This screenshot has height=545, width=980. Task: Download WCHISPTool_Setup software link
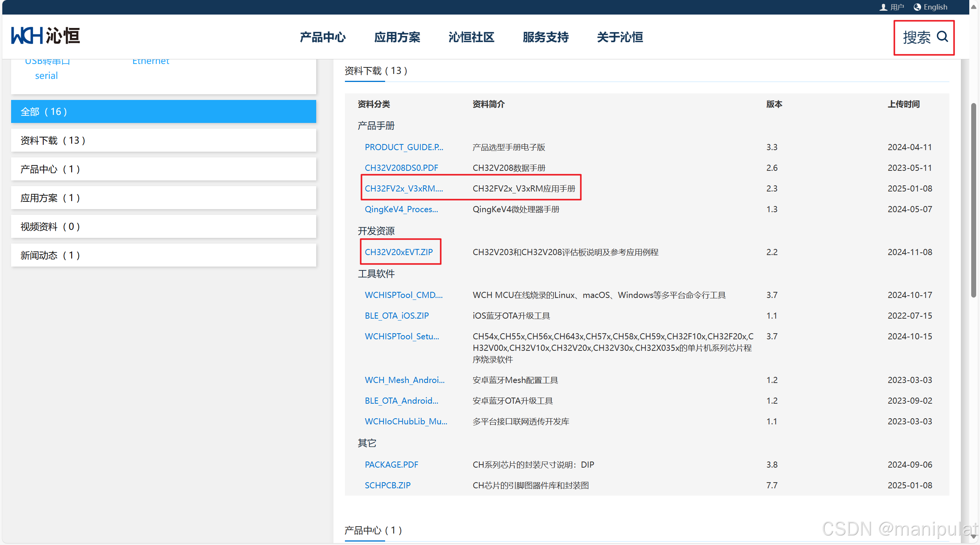coord(402,336)
